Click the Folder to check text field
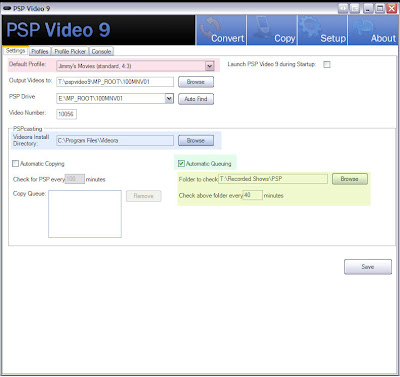The width and height of the screenshot is (400, 377). pyautogui.click(x=273, y=179)
